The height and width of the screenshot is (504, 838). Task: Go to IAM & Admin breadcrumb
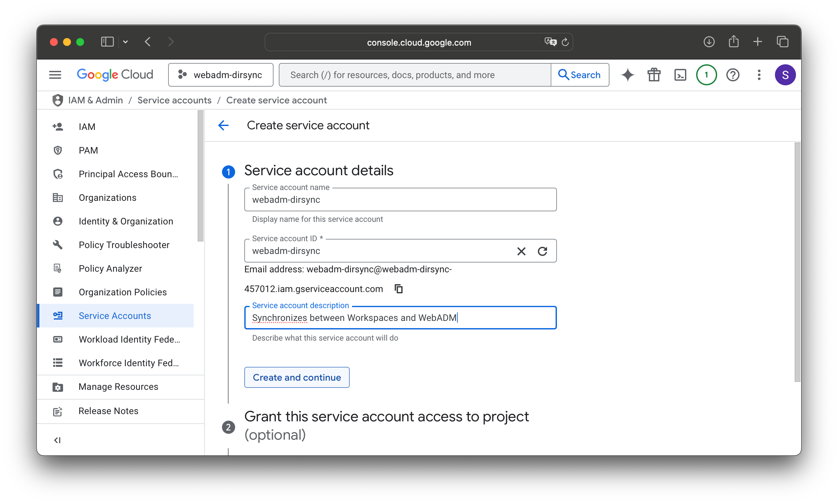pyautogui.click(x=96, y=100)
